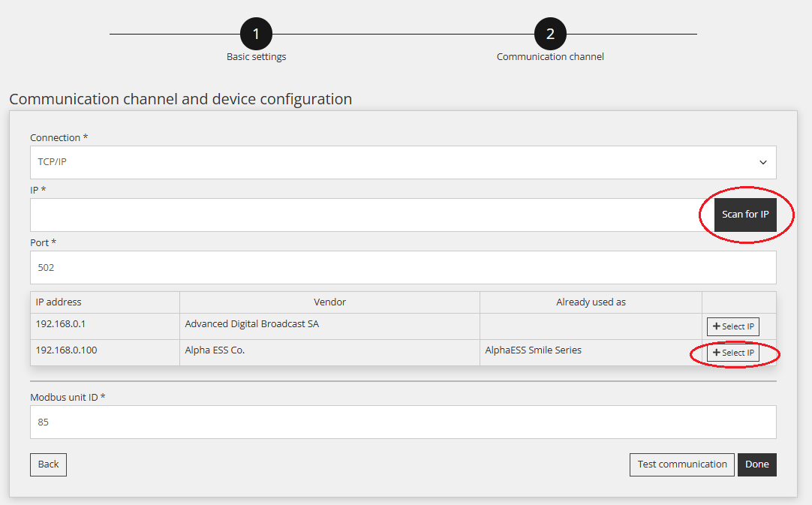812x505 pixels.
Task: Click the Modbus unit ID field
Action: pos(403,422)
